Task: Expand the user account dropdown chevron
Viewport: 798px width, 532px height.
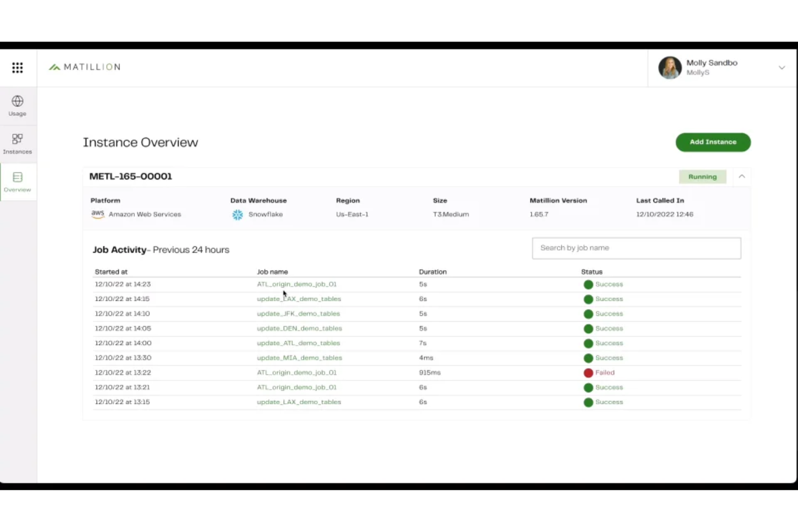Action: (x=781, y=67)
